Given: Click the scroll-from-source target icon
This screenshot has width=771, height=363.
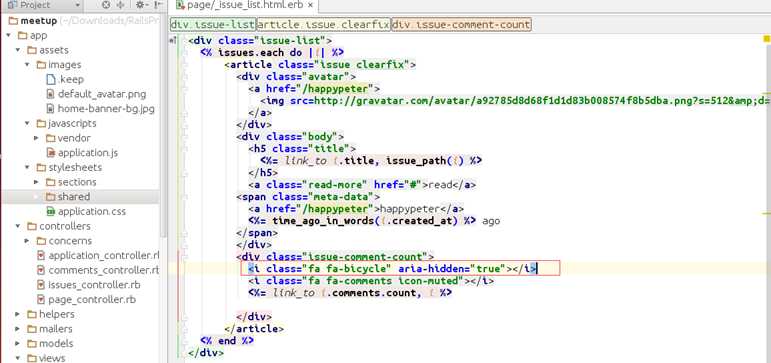Looking at the screenshot, I should (106, 5).
